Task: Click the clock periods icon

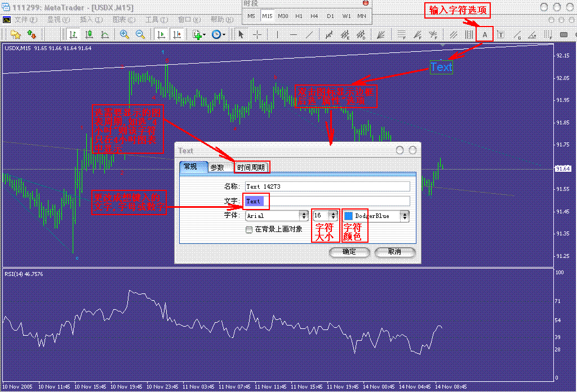Action: tap(216, 34)
